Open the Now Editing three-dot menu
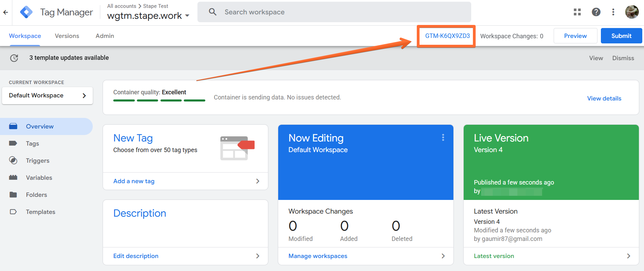 tap(443, 137)
